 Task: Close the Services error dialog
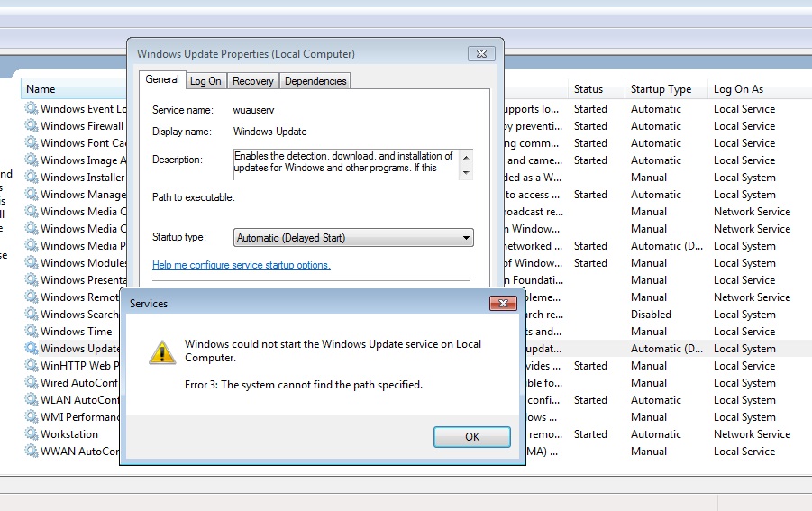[x=503, y=304]
